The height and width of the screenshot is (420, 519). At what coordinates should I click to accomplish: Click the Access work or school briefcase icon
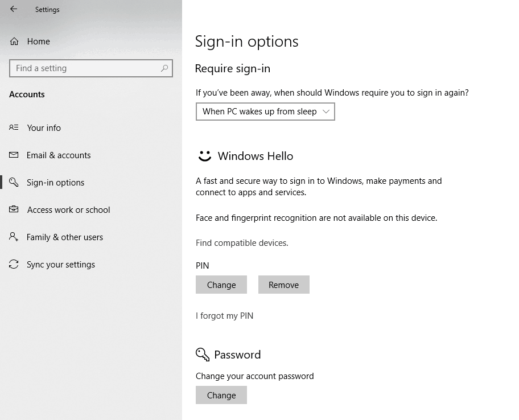(x=14, y=209)
